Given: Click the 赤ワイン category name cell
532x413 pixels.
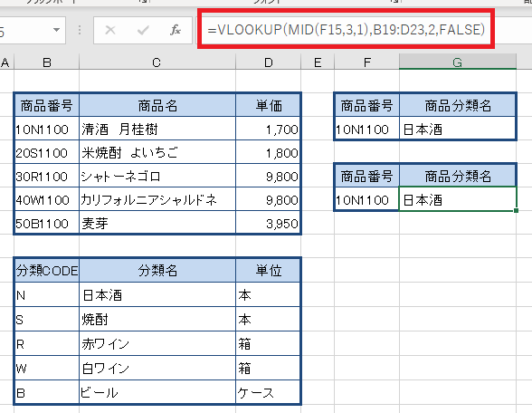Looking at the screenshot, I should tap(157, 344).
